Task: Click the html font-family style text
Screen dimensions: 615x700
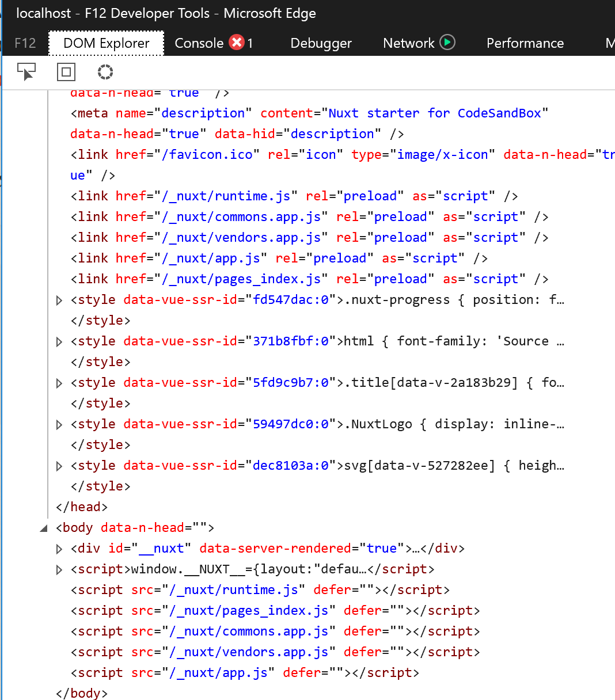Action: point(454,341)
